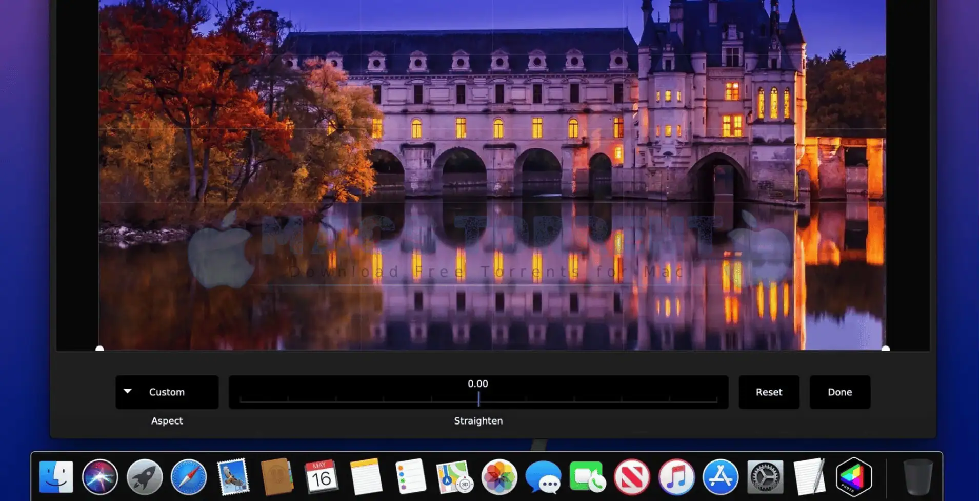Click the Straighten slider handle
This screenshot has width=980, height=501.
tap(478, 399)
